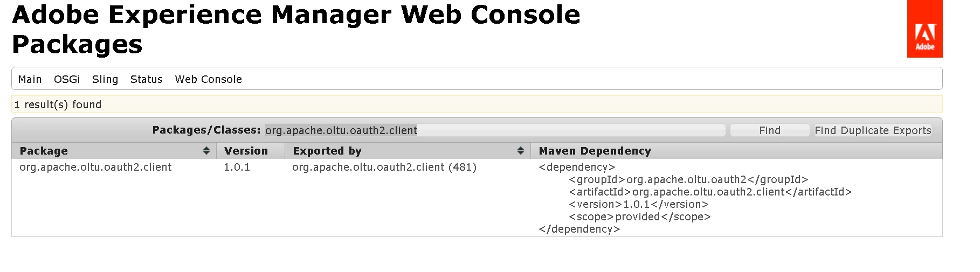This screenshot has width=980, height=272.
Task: Click the Exported by header text
Action: tap(327, 151)
